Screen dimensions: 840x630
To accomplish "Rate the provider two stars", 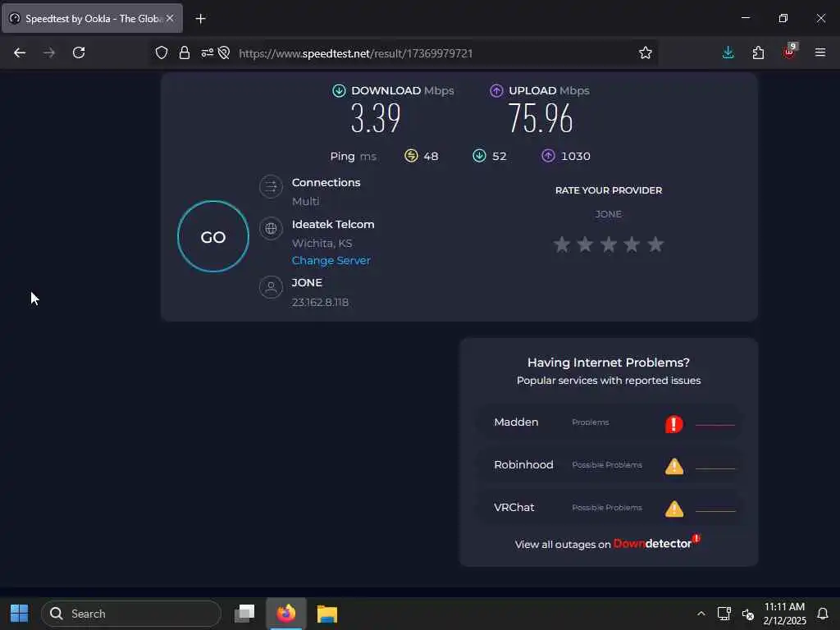I will (585, 244).
